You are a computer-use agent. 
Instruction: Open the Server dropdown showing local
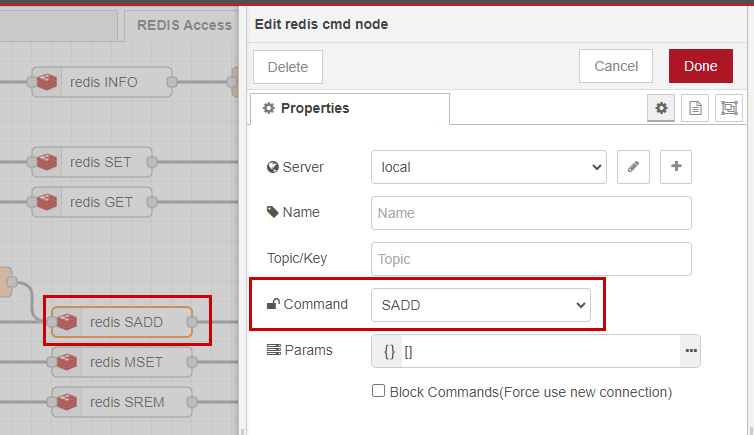point(489,167)
